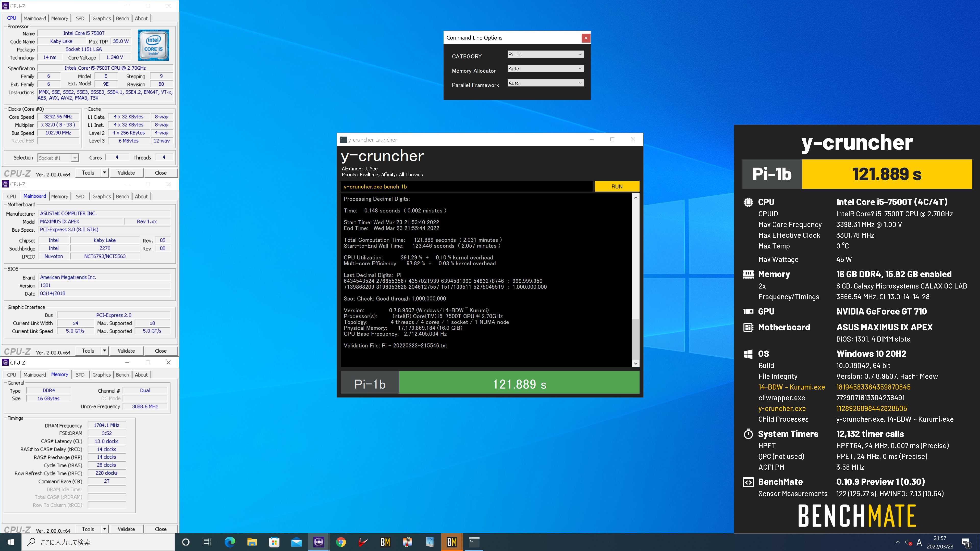Click the Intel Core i5 logo badge

click(153, 45)
